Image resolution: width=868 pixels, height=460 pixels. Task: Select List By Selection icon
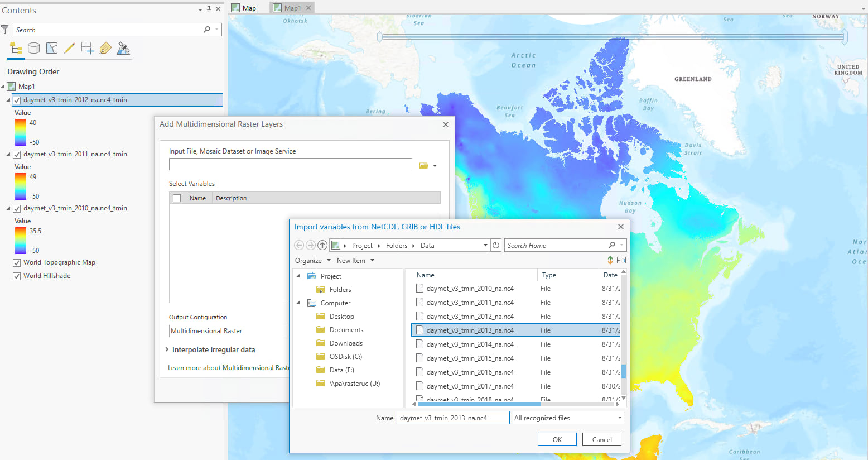52,49
